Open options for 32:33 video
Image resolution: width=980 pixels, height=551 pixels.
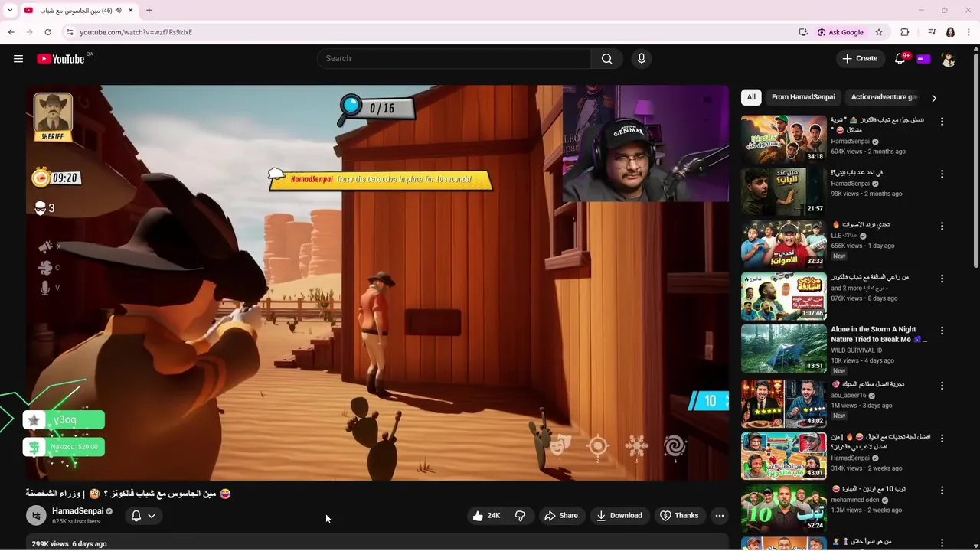coord(942,227)
